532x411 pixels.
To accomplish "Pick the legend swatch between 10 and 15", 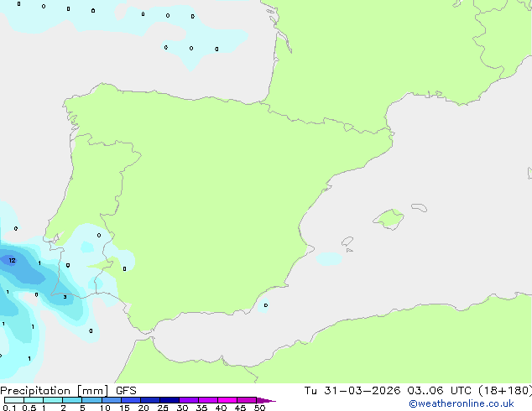I will [112, 400].
